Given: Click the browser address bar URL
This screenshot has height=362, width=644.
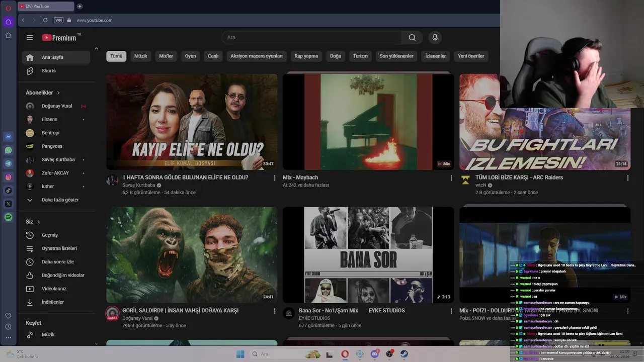Looking at the screenshot, I should 95,20.
